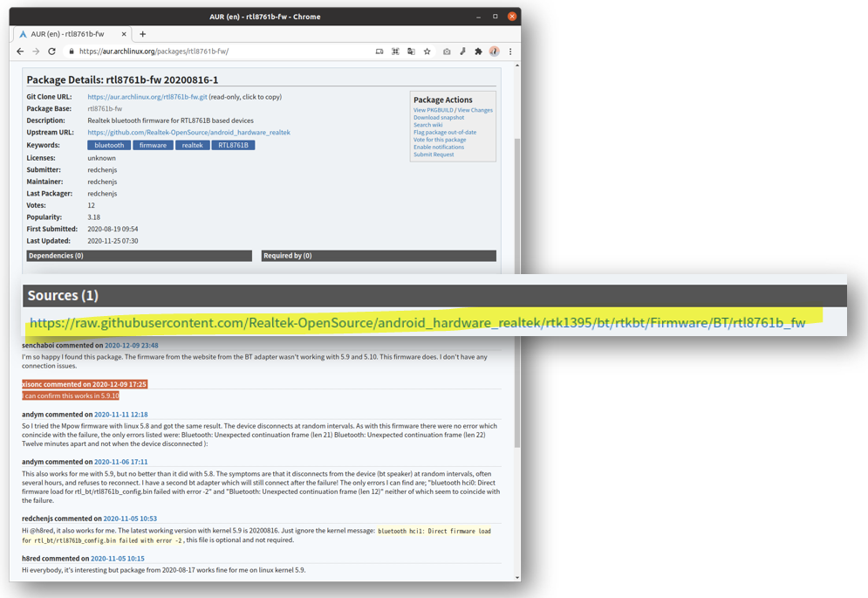868x598 pixels.
Task: Click the profile avatar icon
Action: 495,52
